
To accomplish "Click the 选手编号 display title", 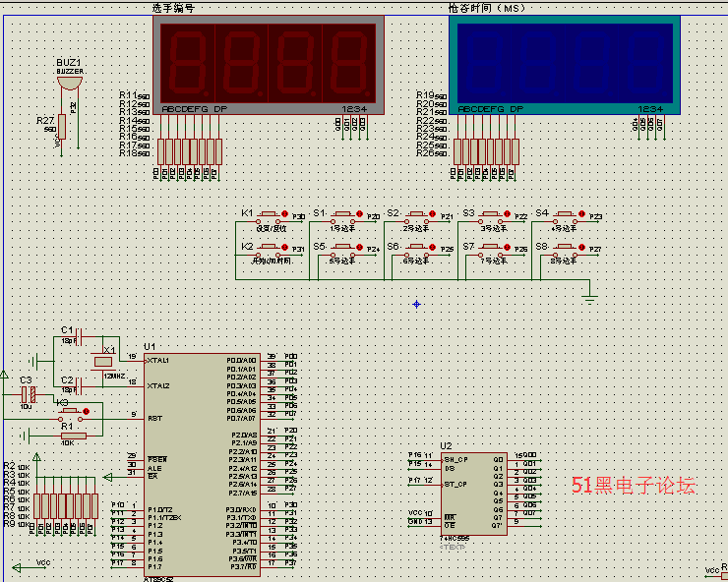I will pyautogui.click(x=173, y=8).
